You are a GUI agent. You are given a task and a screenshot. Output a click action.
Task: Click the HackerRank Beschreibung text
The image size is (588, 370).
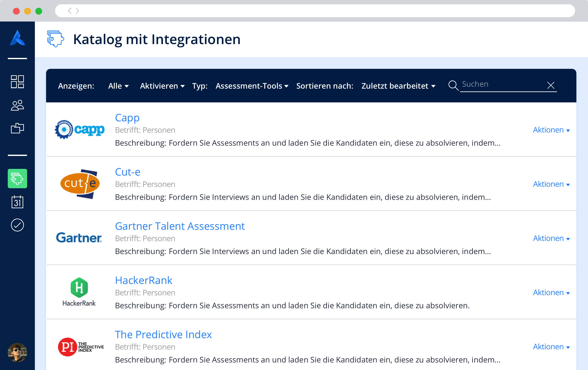(292, 305)
